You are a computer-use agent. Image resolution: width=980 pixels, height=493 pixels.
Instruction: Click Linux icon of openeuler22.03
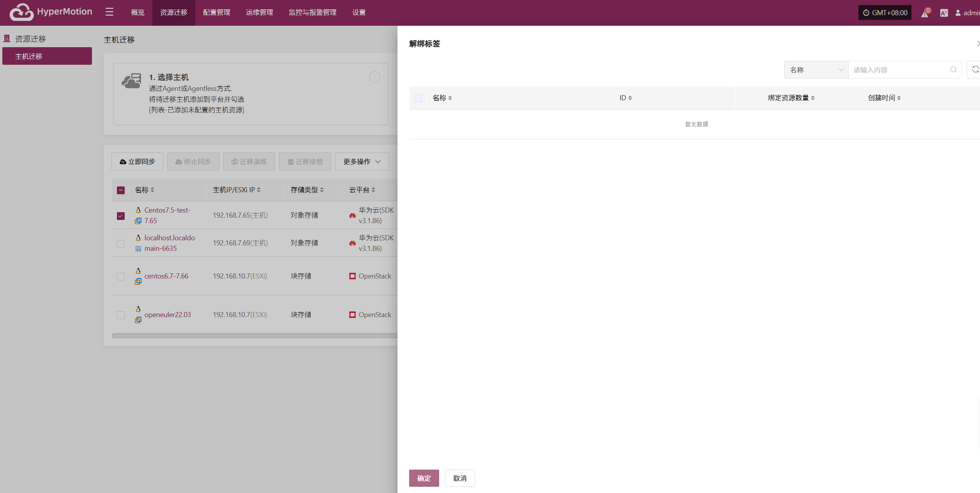tap(138, 309)
